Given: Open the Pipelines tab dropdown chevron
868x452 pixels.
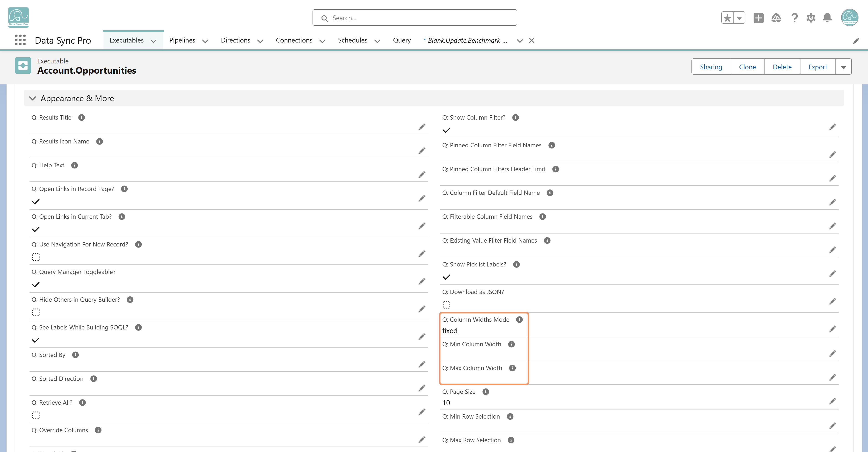Looking at the screenshot, I should click(205, 41).
